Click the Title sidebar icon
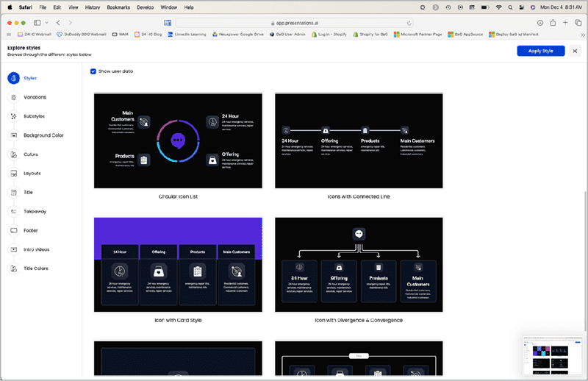 [x=13, y=192]
